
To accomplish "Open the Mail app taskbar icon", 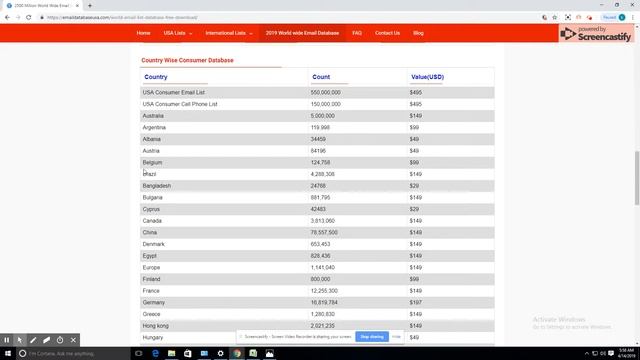I will [204, 353].
